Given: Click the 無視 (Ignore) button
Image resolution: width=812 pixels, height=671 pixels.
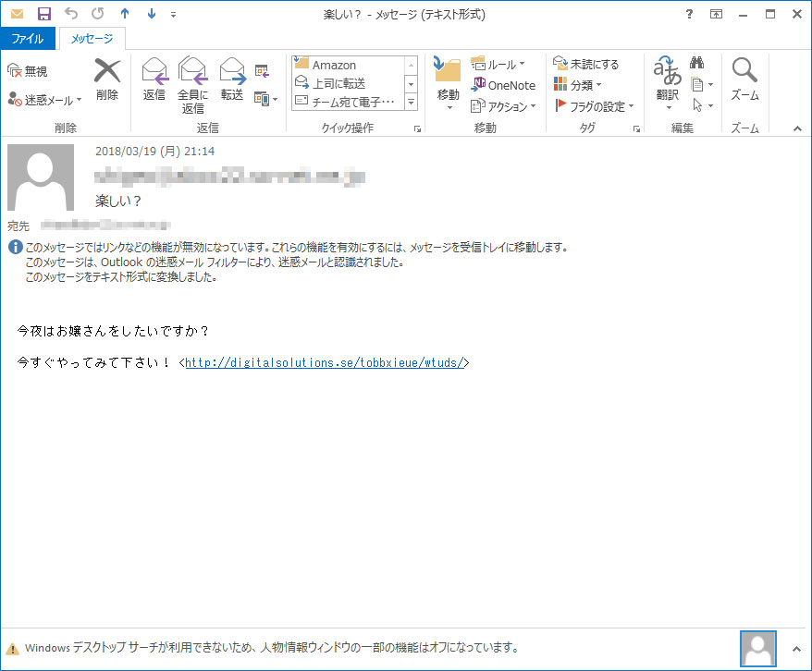Looking at the screenshot, I should click(28, 71).
